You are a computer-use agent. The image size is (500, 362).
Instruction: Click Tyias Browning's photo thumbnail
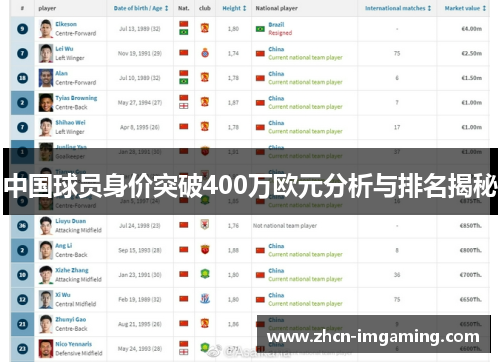click(x=46, y=103)
